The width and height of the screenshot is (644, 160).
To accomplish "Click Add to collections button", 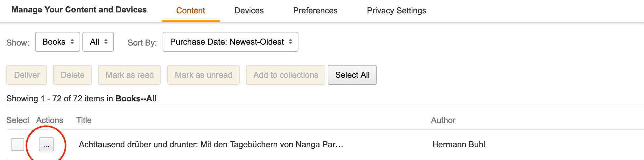I will click(x=285, y=75).
